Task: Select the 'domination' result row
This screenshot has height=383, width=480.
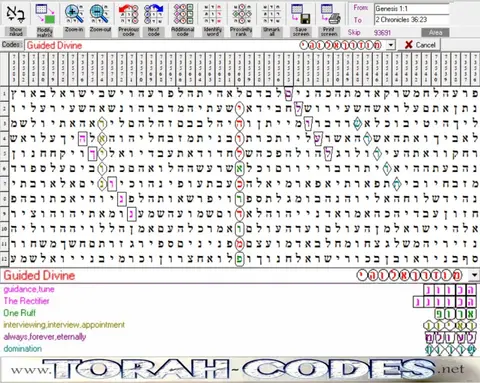Action: 240,349
